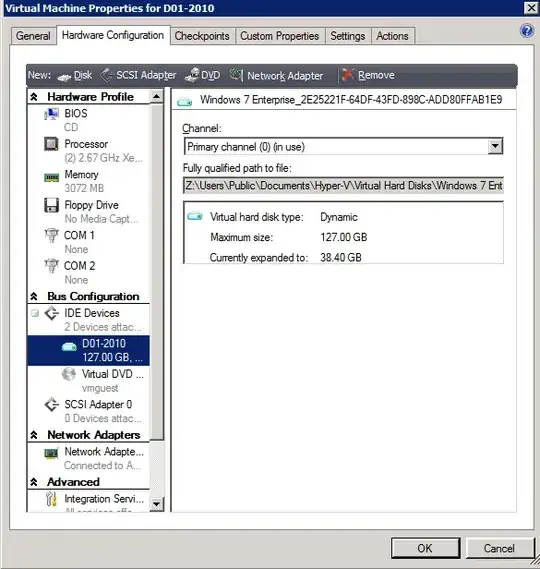Viewport: 540px width, 569px height.
Task: Add a new DVD drive
Action: [x=202, y=75]
